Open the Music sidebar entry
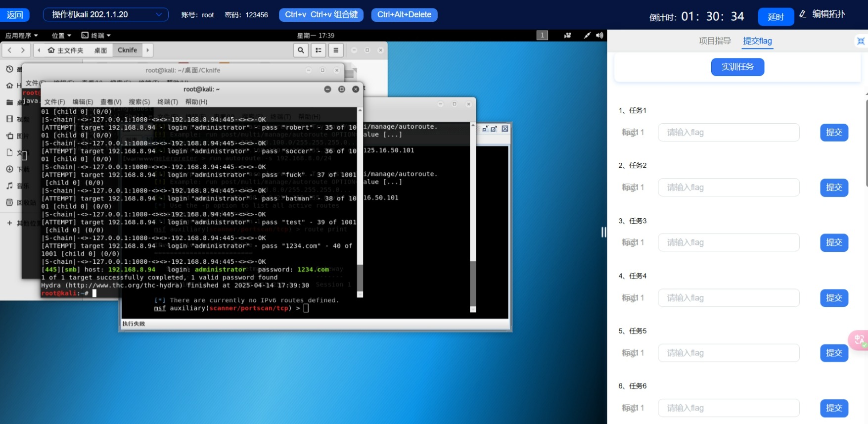The width and height of the screenshot is (868, 424). [9, 186]
